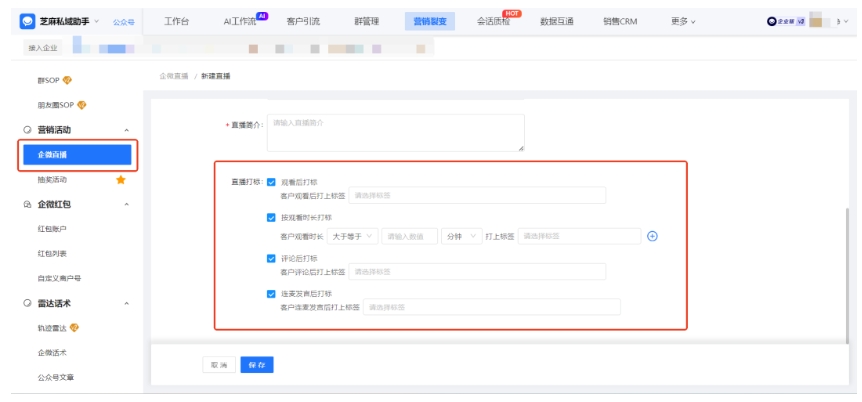Switch to the 客户引流 top tab

(302, 21)
